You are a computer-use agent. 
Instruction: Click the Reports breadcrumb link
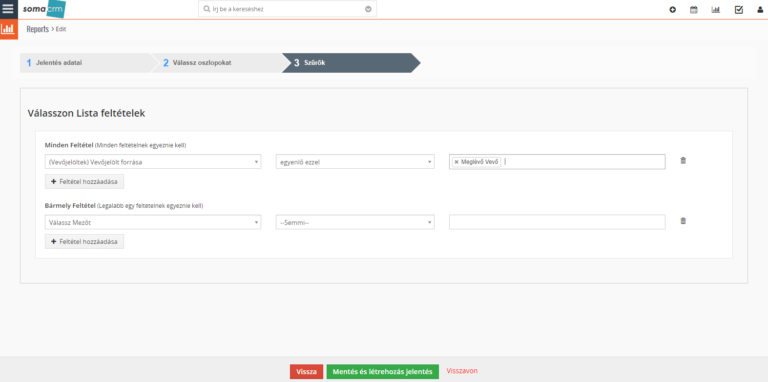38,29
